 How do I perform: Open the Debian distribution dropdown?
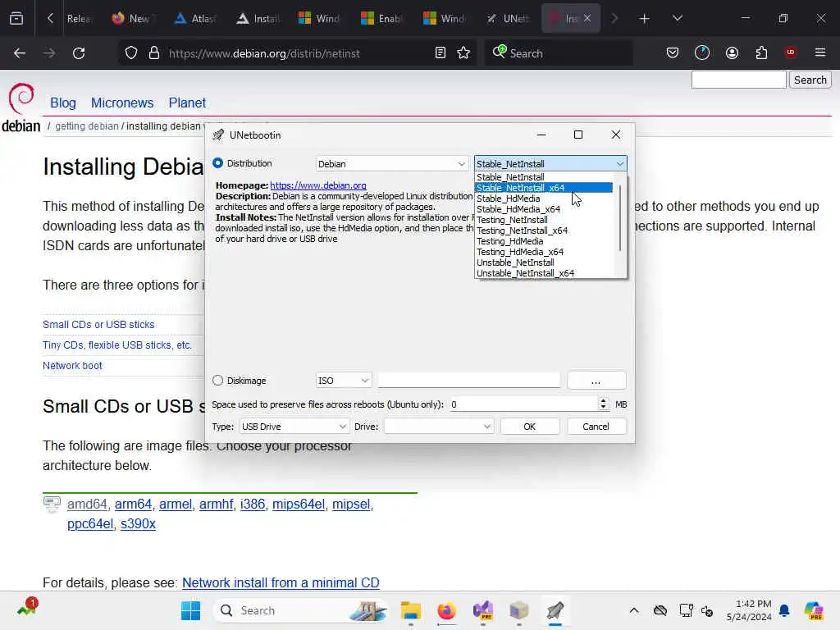[x=391, y=164]
